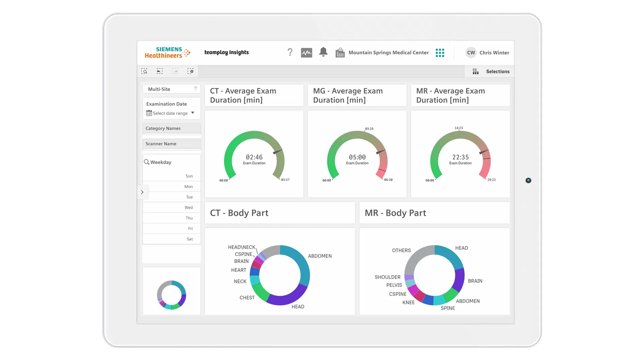Click the smart search selection icon

pyautogui.click(x=144, y=71)
